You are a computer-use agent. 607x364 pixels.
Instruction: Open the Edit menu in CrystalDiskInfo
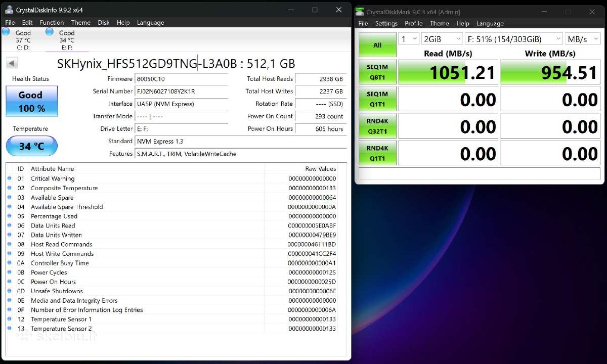tap(27, 22)
